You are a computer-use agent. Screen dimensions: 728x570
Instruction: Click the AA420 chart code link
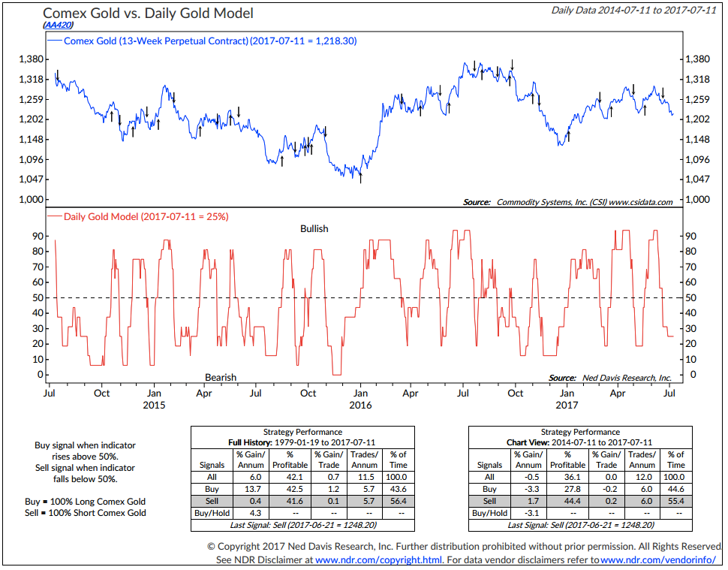click(57, 25)
